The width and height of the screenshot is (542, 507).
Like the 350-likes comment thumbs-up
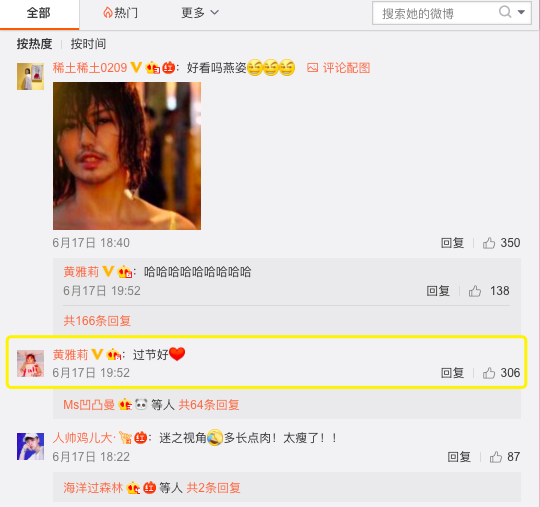489,243
